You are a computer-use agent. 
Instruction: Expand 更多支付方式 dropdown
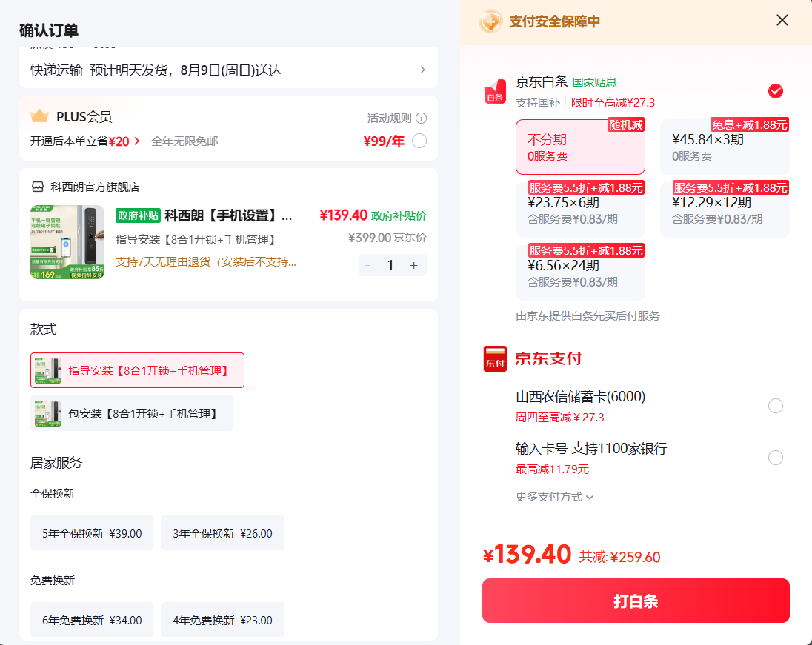[555, 497]
